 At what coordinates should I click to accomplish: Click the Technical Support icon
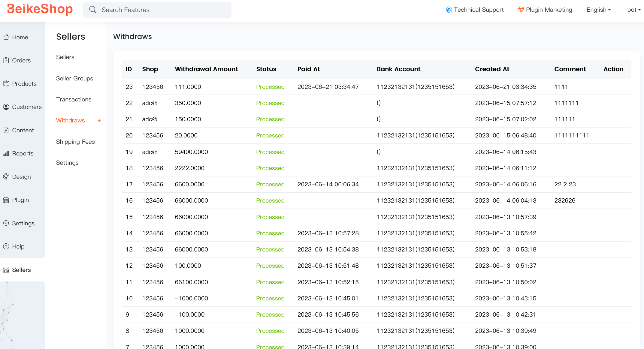449,10
